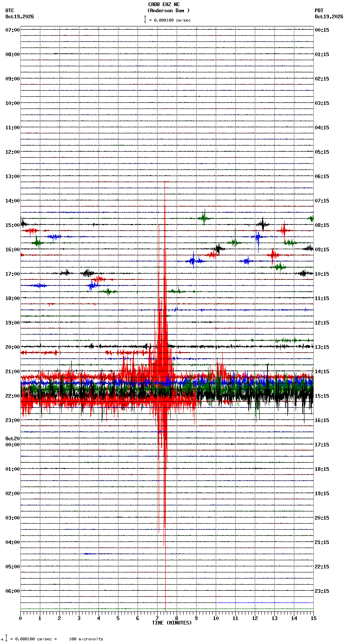Click the 08:00 UTC row label

pyautogui.click(x=13, y=54)
